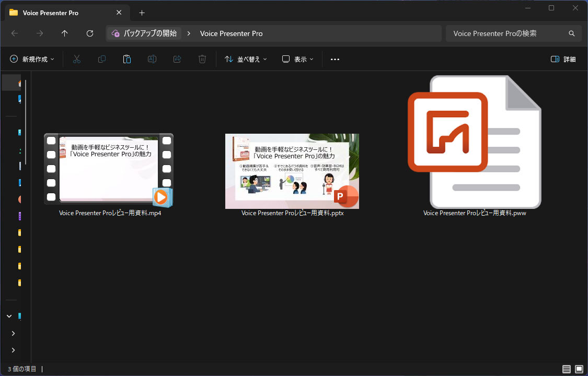Select the Voice Presenter Proレビュー用資料.pptx thumbnail
The height and width of the screenshot is (376, 588).
pyautogui.click(x=292, y=171)
